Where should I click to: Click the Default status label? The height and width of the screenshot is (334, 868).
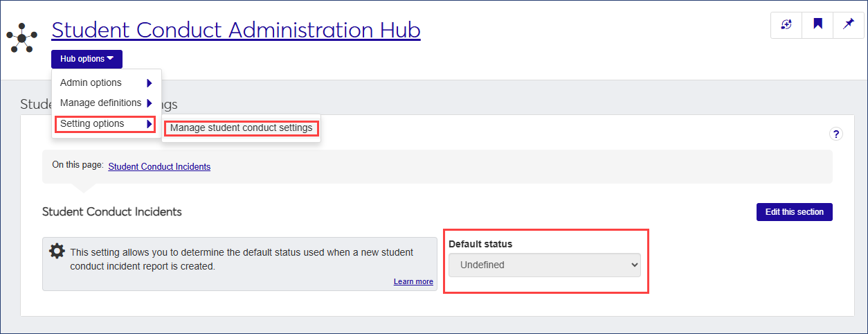pos(480,244)
